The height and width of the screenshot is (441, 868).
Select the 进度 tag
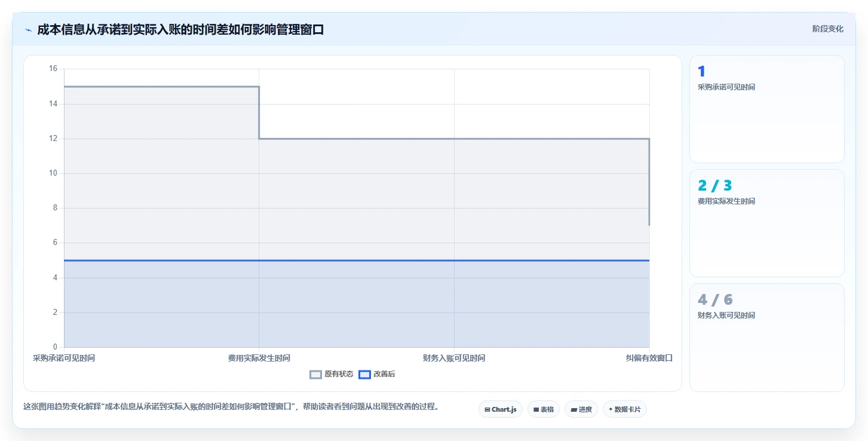click(581, 409)
